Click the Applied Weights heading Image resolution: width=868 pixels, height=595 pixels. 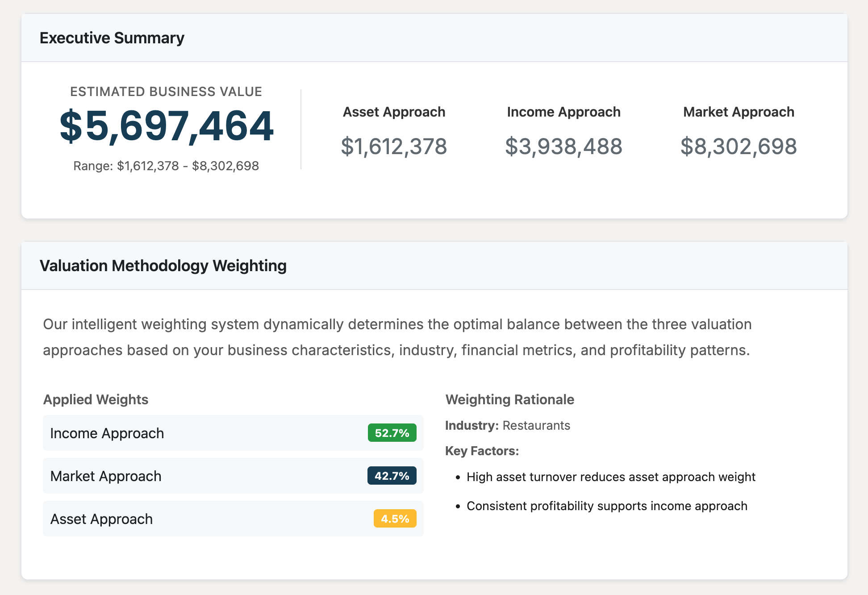tap(96, 399)
